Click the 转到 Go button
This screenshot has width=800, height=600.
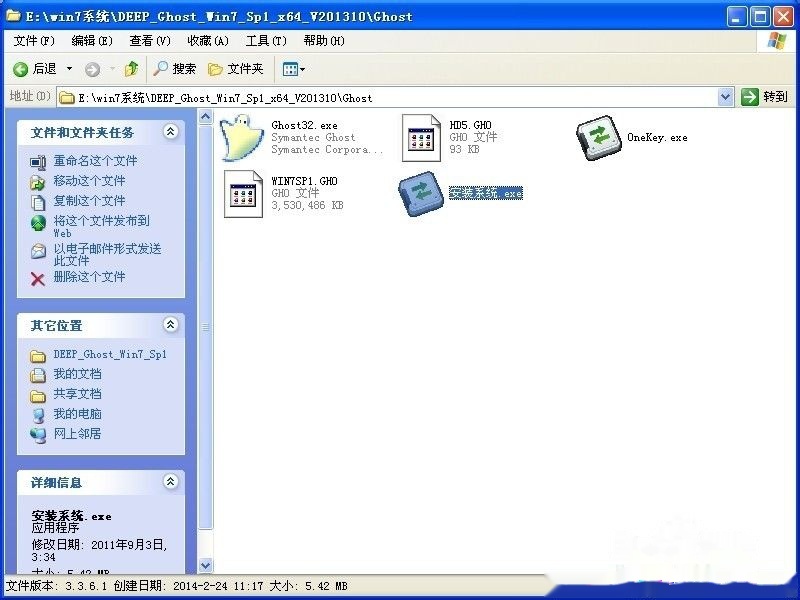(764, 96)
